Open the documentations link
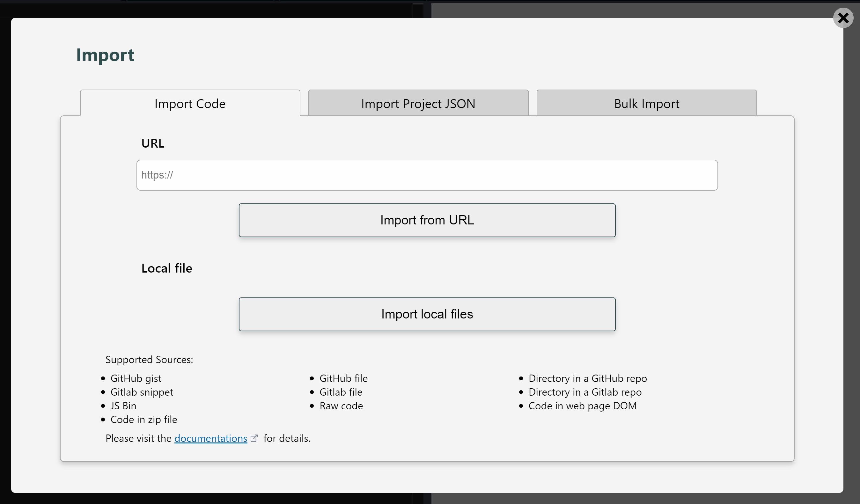Screen dimensions: 860x504 point(210,438)
